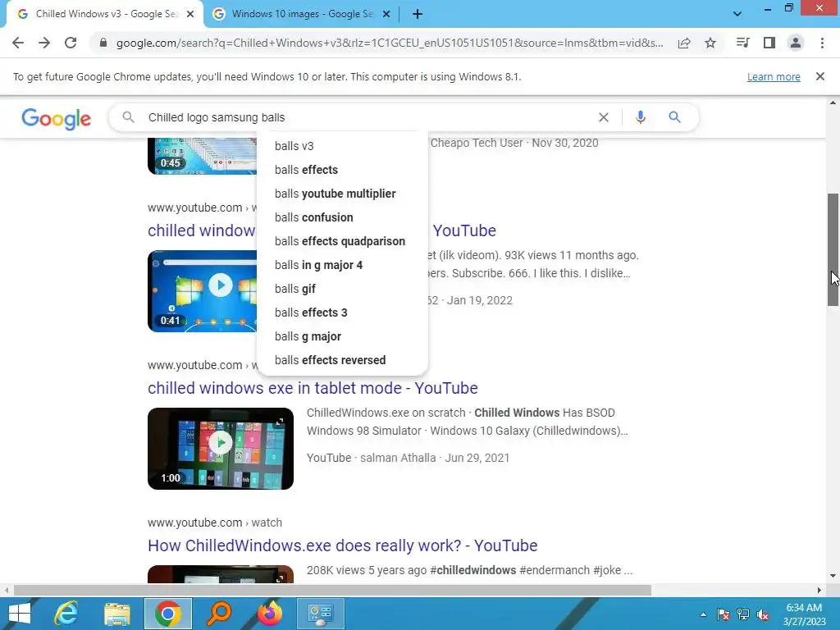Open the taskbar clock showing 6:34 AM

point(804,614)
